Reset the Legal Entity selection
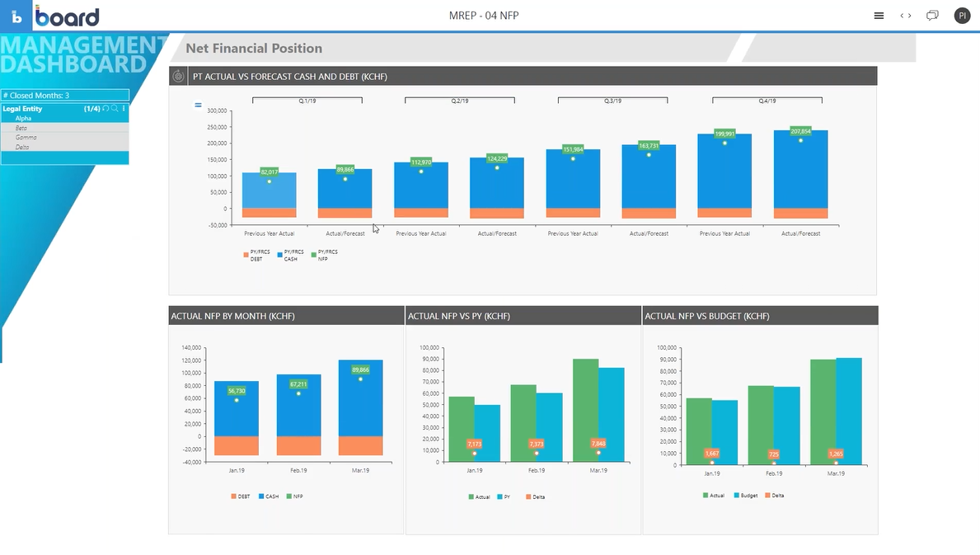The height and width of the screenshot is (555, 980). pos(106,109)
